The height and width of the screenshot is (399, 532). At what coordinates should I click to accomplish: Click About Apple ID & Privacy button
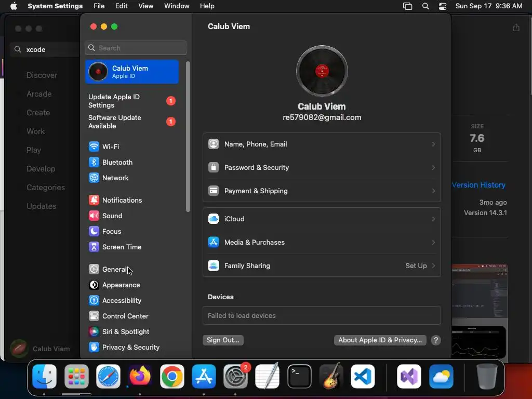coord(380,340)
